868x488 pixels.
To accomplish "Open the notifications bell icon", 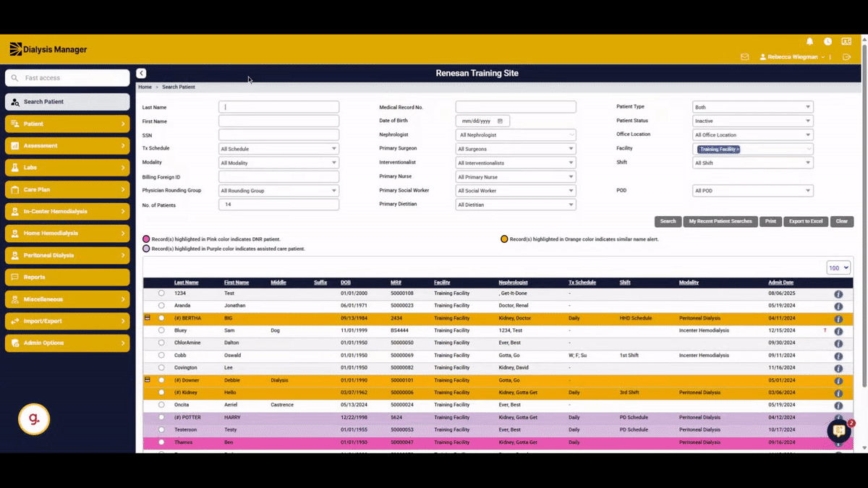I will [809, 42].
